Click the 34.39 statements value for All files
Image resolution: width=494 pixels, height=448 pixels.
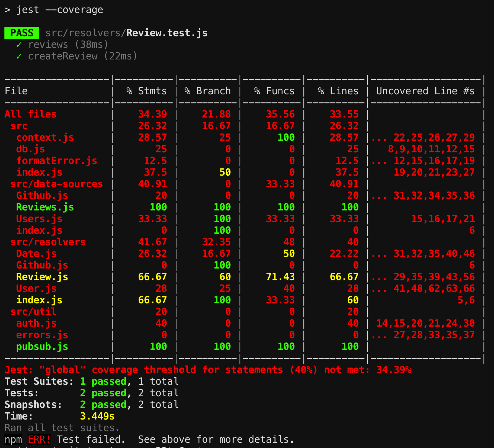point(152,114)
